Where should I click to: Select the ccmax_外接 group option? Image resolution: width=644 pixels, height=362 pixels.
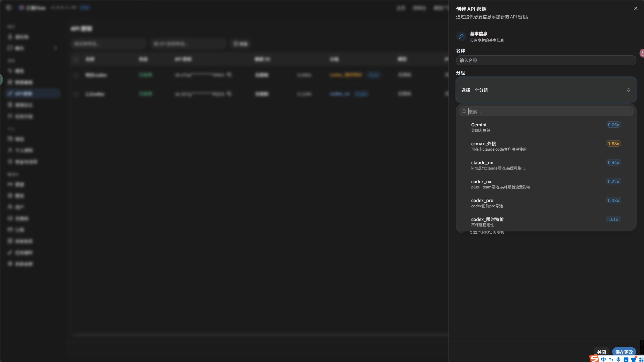coord(546,146)
